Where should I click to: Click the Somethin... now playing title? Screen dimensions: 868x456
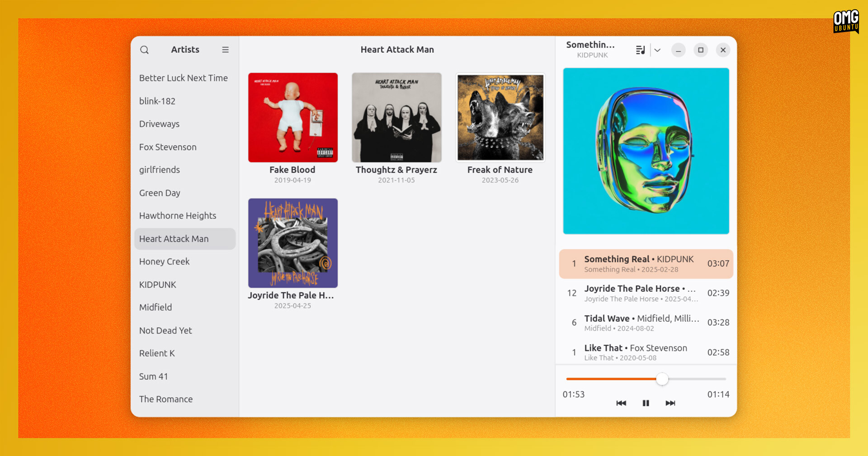tap(590, 45)
